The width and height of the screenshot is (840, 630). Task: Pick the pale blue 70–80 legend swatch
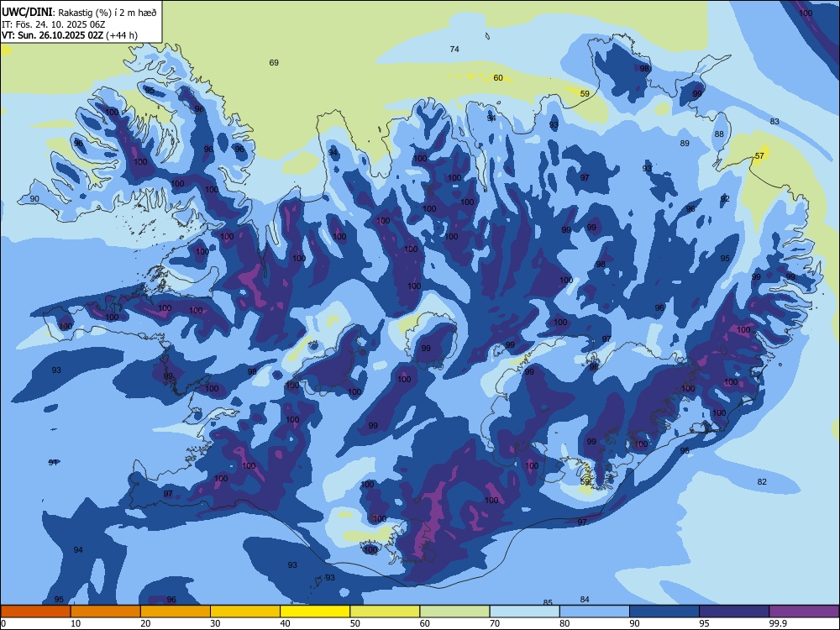pos(525,612)
